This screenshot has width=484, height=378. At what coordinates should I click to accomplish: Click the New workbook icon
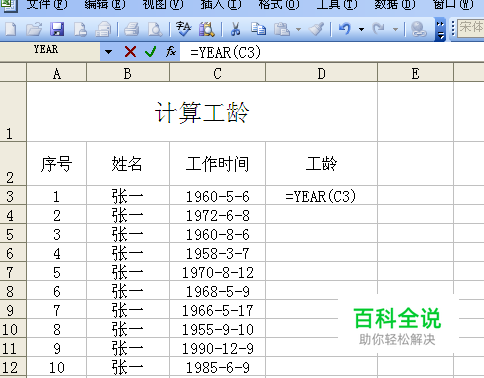10,29
